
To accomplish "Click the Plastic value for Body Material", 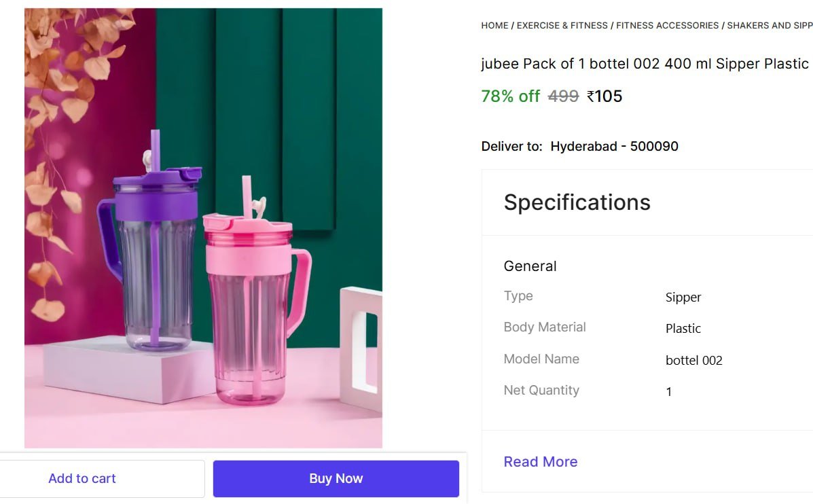I will click(x=683, y=329).
